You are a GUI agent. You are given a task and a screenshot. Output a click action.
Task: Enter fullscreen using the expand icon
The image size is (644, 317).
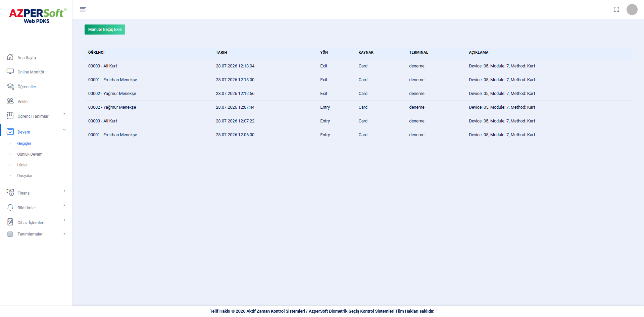616,9
